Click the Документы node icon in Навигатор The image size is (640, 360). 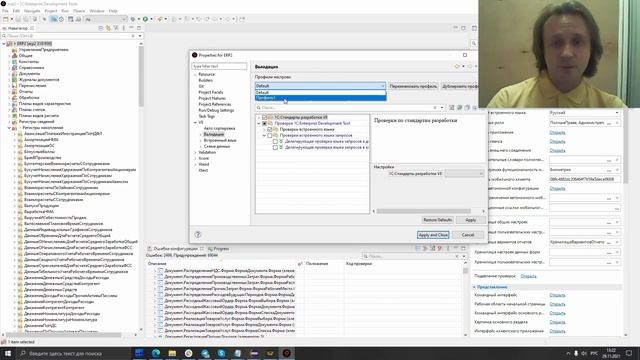15,73
